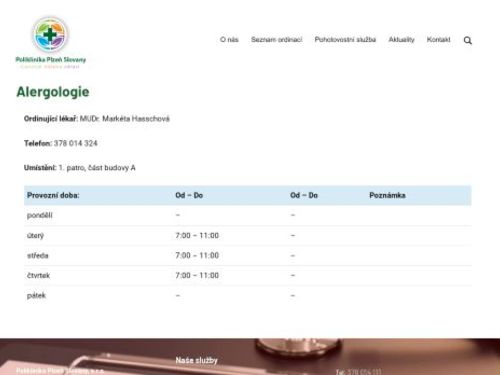This screenshot has height=375, width=500.
Task: Open Pohotovostní služba page
Action: (x=345, y=40)
